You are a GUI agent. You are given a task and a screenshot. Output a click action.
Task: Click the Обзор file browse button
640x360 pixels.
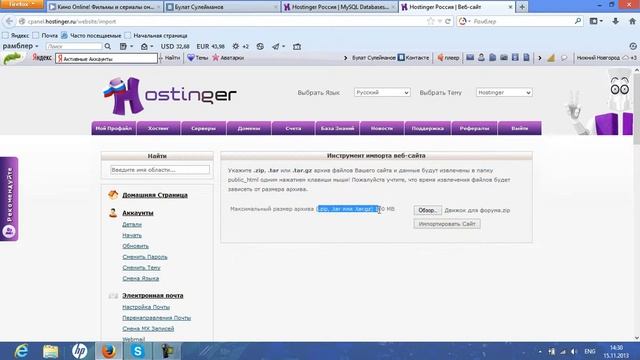(x=427, y=210)
